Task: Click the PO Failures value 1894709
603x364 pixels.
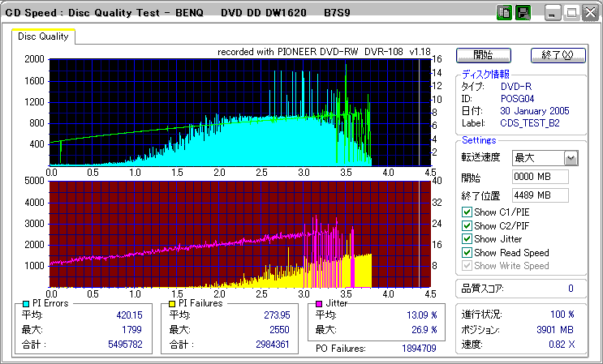Action: click(419, 349)
